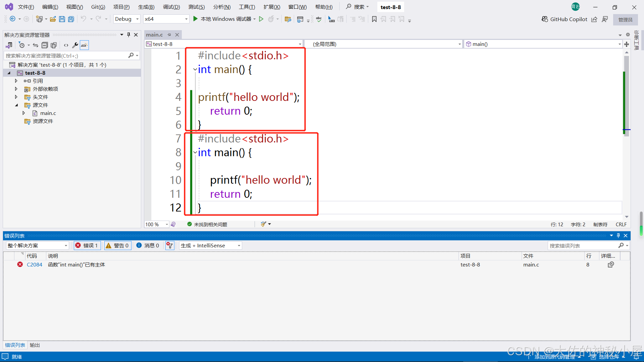Open file with the folder icon
The width and height of the screenshot is (644, 362).
tap(53, 19)
